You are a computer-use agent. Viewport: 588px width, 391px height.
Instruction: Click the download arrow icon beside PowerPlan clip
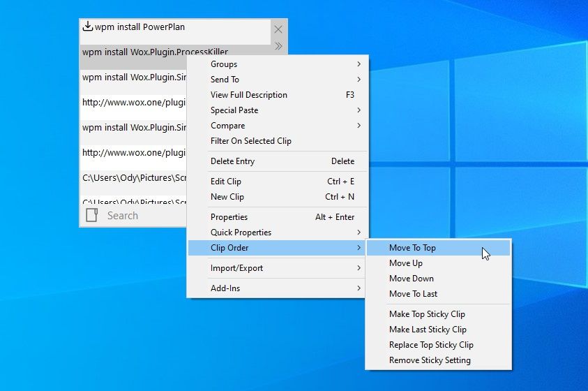(87, 27)
